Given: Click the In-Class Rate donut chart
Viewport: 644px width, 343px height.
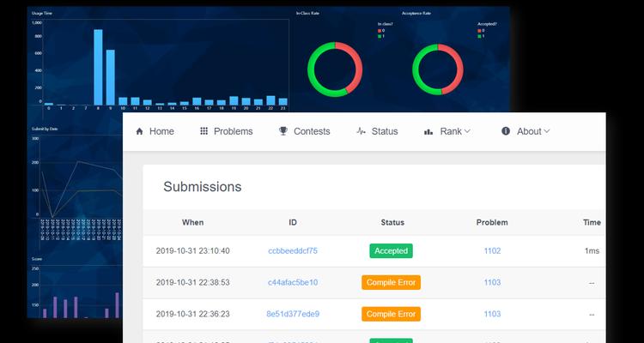Looking at the screenshot, I should tap(335, 69).
